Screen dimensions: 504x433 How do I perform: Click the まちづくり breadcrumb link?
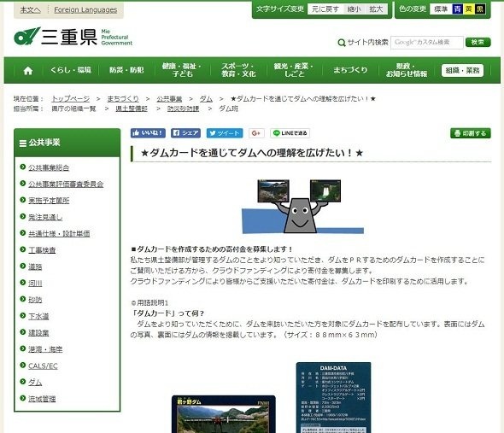coord(123,99)
